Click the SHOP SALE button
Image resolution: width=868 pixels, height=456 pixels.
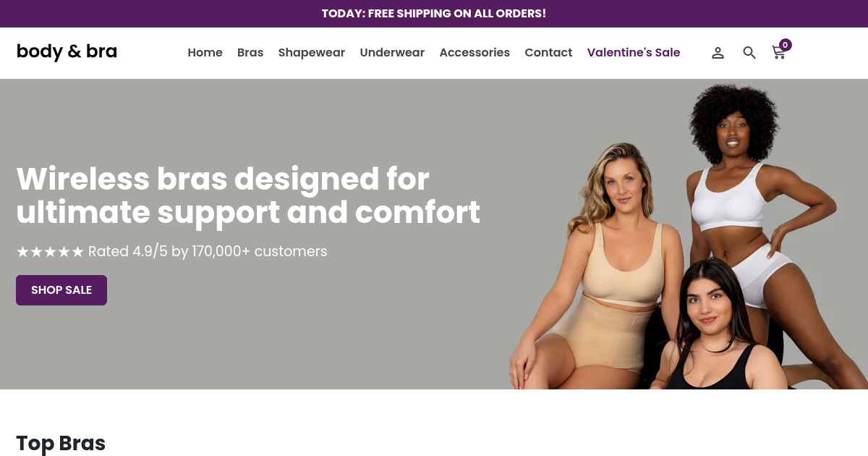[61, 290]
